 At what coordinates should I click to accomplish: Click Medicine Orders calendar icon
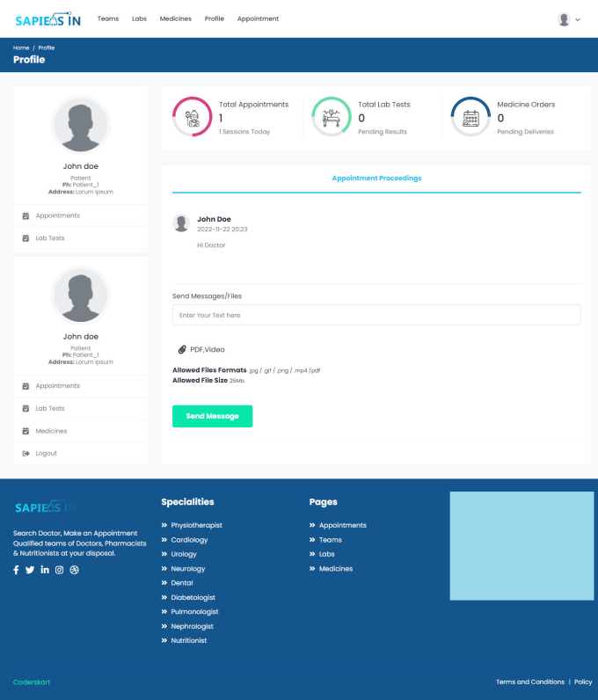470,119
